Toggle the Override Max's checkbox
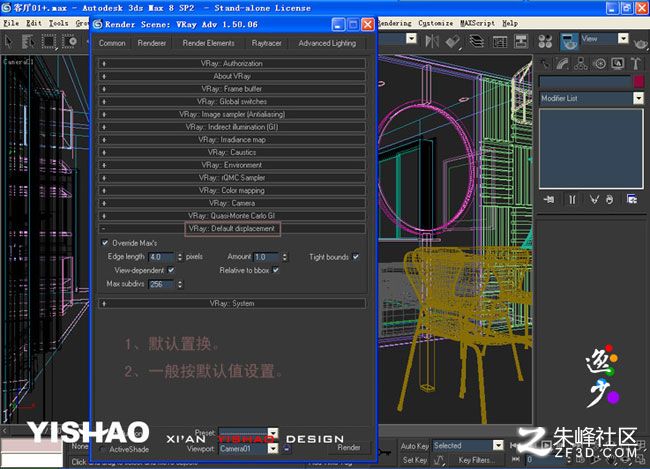Screen dimensions: 650x469 point(105,243)
